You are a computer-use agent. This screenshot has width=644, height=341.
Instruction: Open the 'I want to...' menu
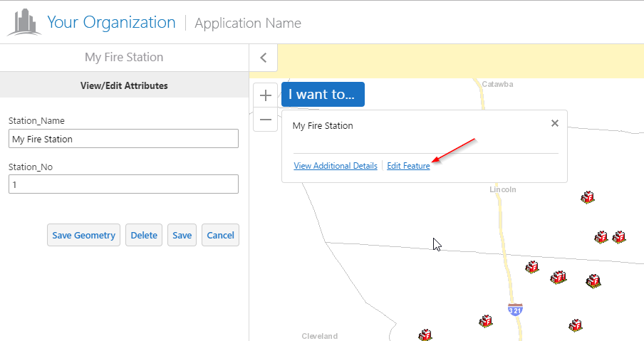323,95
